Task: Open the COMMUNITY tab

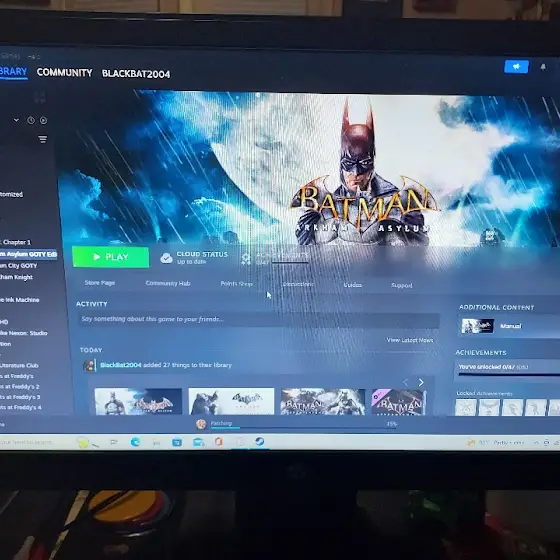Action: tap(64, 72)
